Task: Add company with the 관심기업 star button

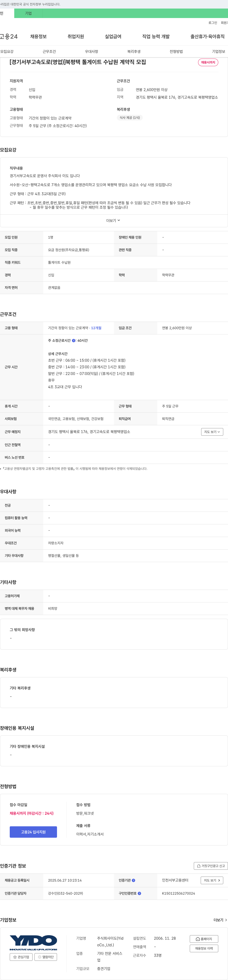Action: (x=21, y=957)
